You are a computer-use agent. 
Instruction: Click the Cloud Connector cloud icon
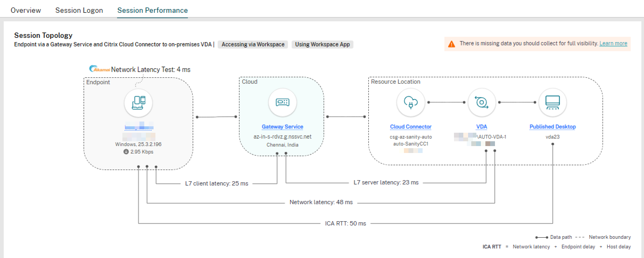coord(411,103)
